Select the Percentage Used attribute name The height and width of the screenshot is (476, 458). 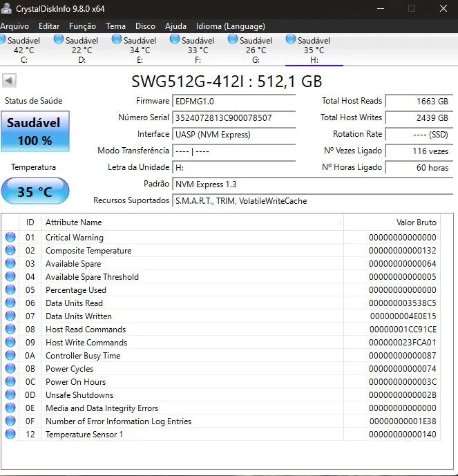76,290
